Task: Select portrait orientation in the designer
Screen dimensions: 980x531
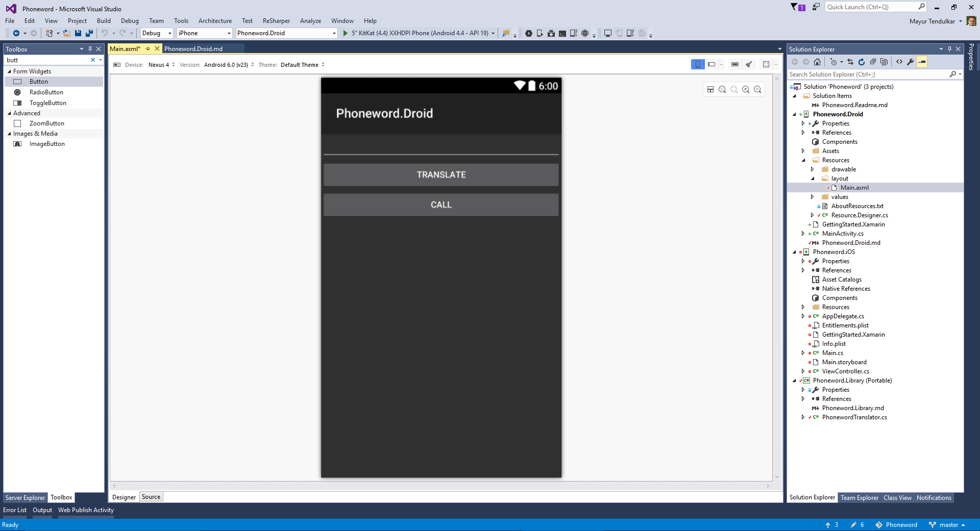Action: [x=698, y=64]
